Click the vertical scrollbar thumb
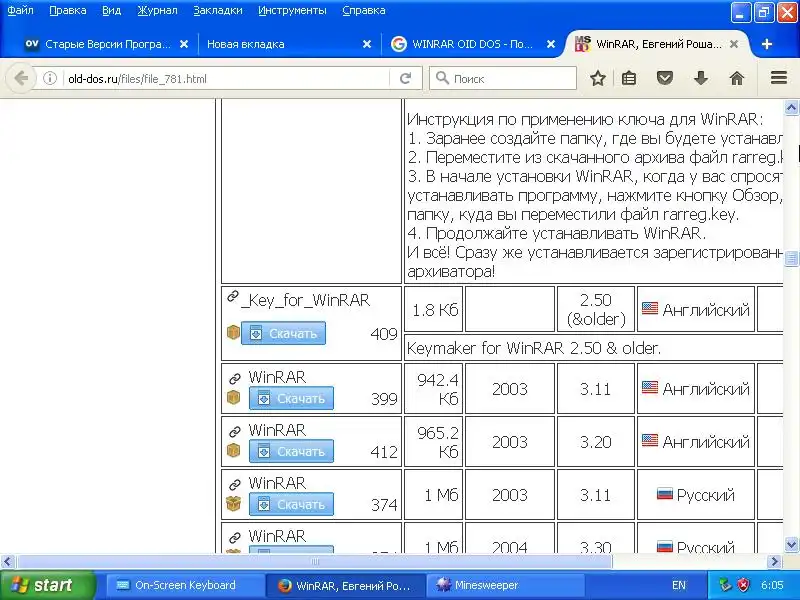 (791, 258)
